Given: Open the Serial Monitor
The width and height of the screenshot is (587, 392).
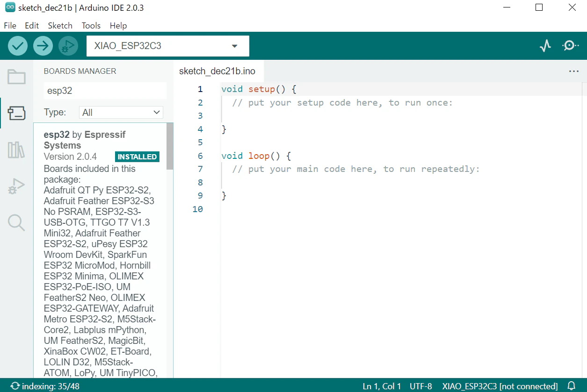Looking at the screenshot, I should tap(570, 46).
